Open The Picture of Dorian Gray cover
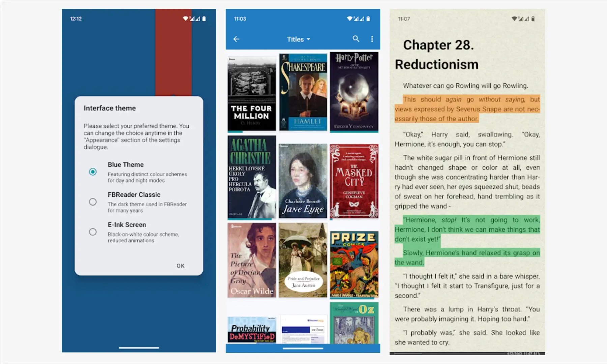Screen dimensions: 607x364 click(252, 260)
